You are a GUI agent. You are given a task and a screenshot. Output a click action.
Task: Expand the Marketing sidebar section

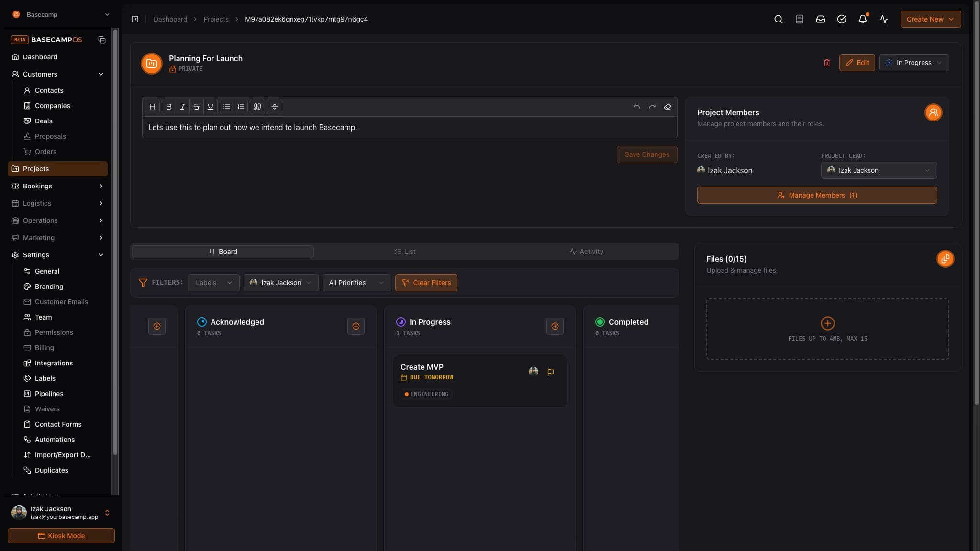pyautogui.click(x=101, y=238)
